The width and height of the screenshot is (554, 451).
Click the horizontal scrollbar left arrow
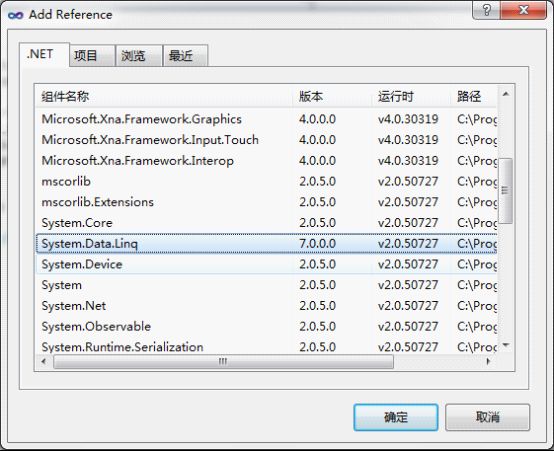pyautogui.click(x=44, y=361)
